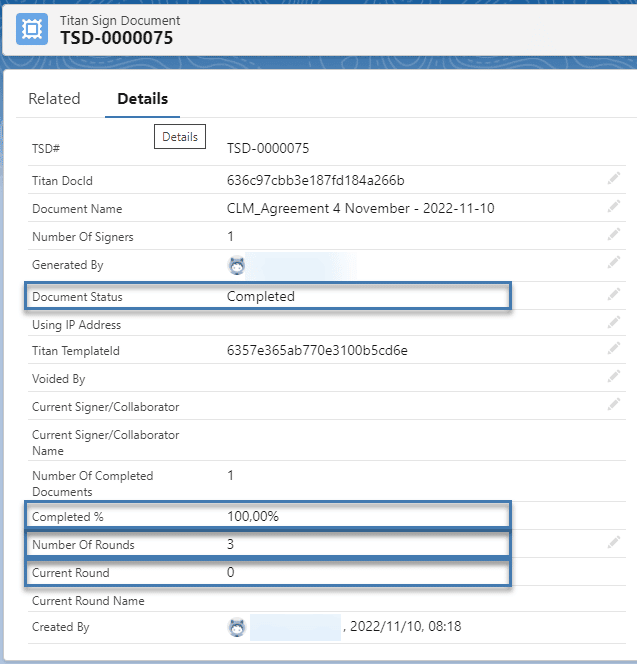This screenshot has width=637, height=664.
Task: Click the Current Signer/Collaborator Name label
Action: [105, 443]
